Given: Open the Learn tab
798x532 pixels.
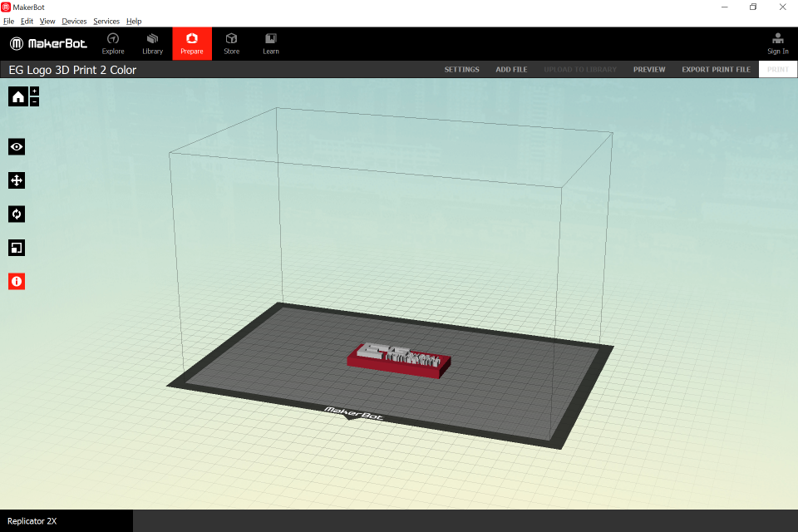Looking at the screenshot, I should click(271, 44).
